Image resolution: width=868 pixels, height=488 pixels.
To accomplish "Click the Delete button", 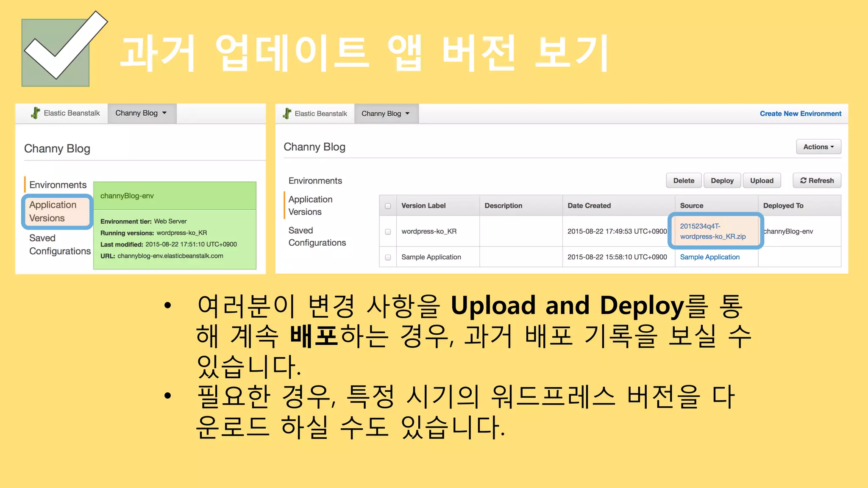I will click(x=683, y=180).
